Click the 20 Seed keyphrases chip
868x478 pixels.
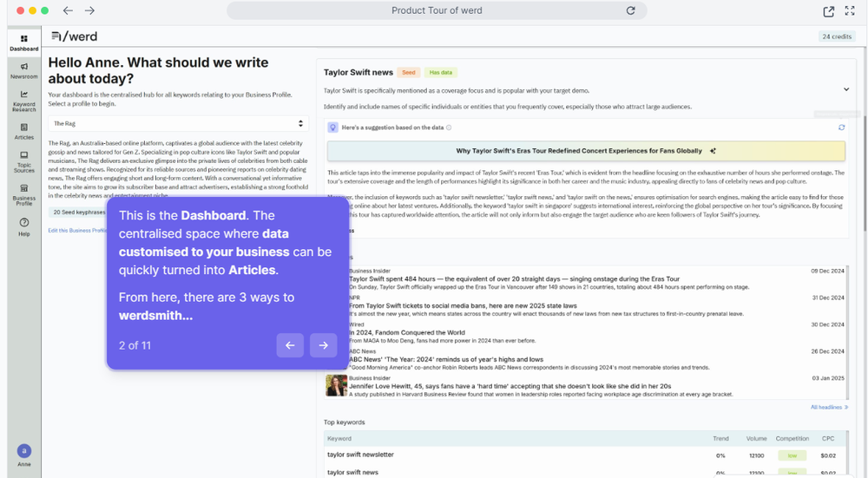pyautogui.click(x=78, y=212)
